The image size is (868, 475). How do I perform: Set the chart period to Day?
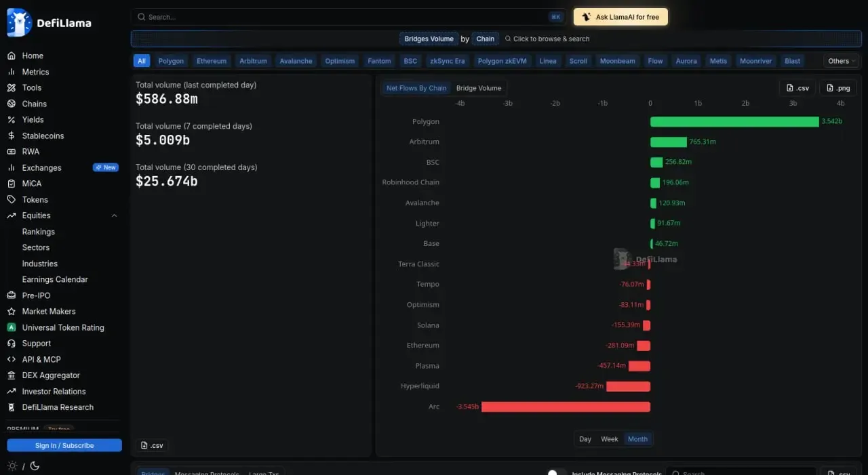click(585, 439)
